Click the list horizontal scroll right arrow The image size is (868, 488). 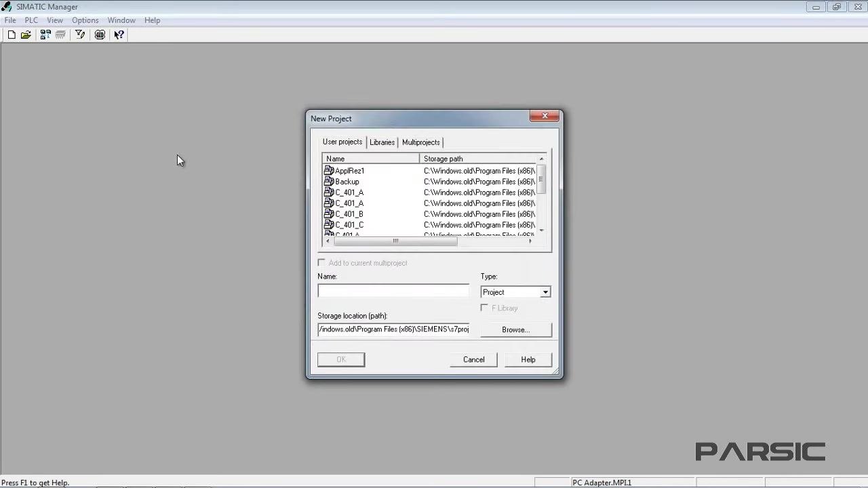(530, 241)
